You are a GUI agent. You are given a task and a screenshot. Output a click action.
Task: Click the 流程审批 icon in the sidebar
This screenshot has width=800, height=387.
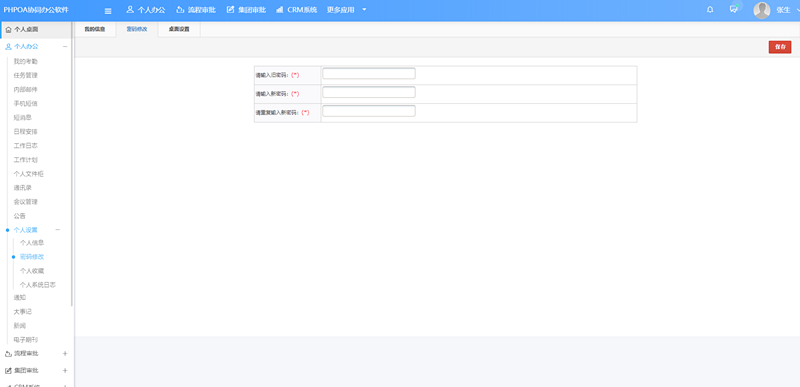8,353
